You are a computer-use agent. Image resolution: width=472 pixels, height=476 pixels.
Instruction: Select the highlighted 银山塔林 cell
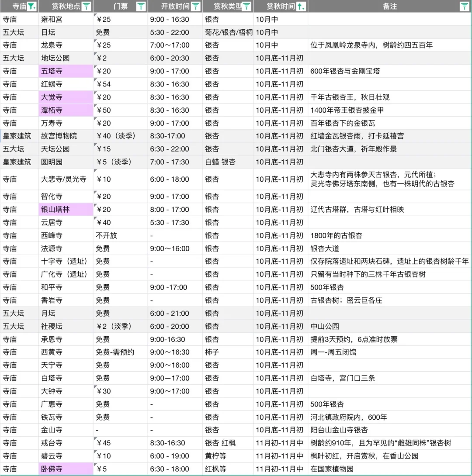(66, 210)
